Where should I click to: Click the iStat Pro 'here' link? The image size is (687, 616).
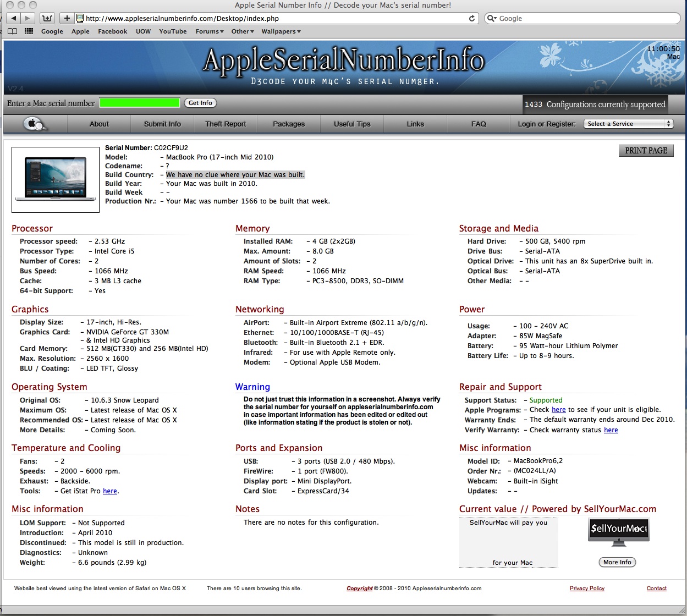click(110, 491)
